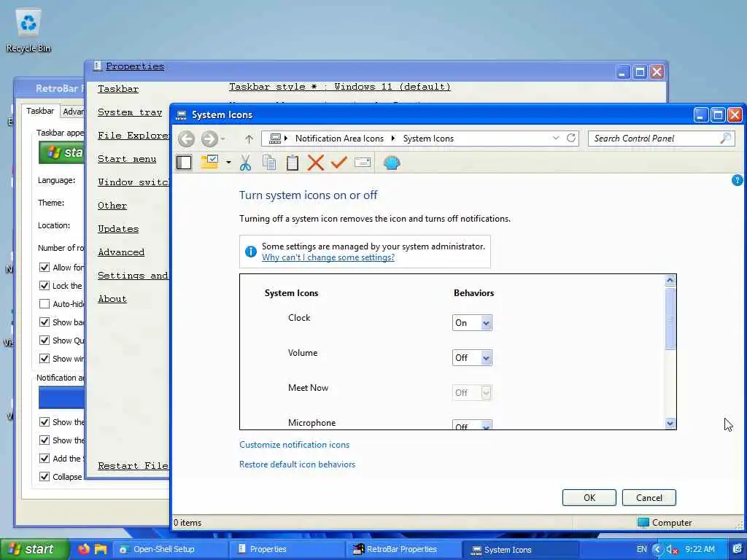Click the red X Delete toolbar icon
Image resolution: width=747 pixels, height=560 pixels.
click(x=315, y=163)
